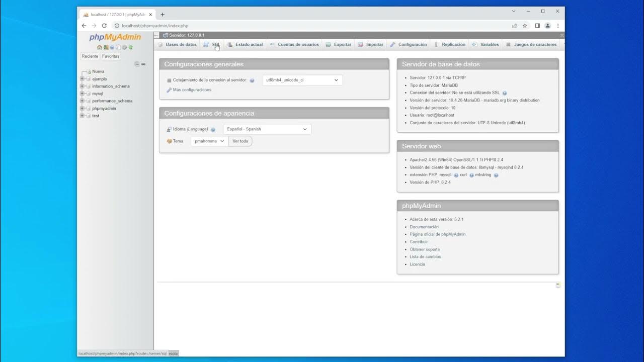Open Documentación link
Image resolution: width=644 pixels, height=362 pixels.
pos(424,227)
